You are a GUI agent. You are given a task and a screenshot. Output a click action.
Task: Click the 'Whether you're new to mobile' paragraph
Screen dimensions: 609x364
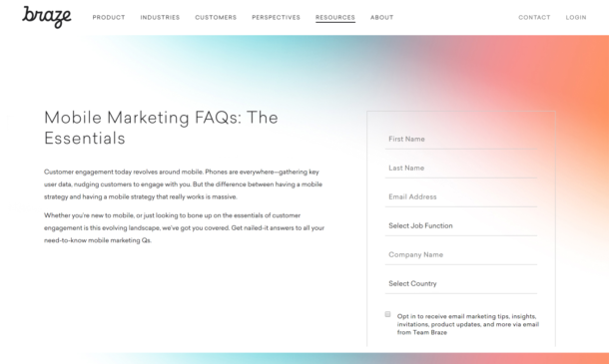(x=184, y=227)
